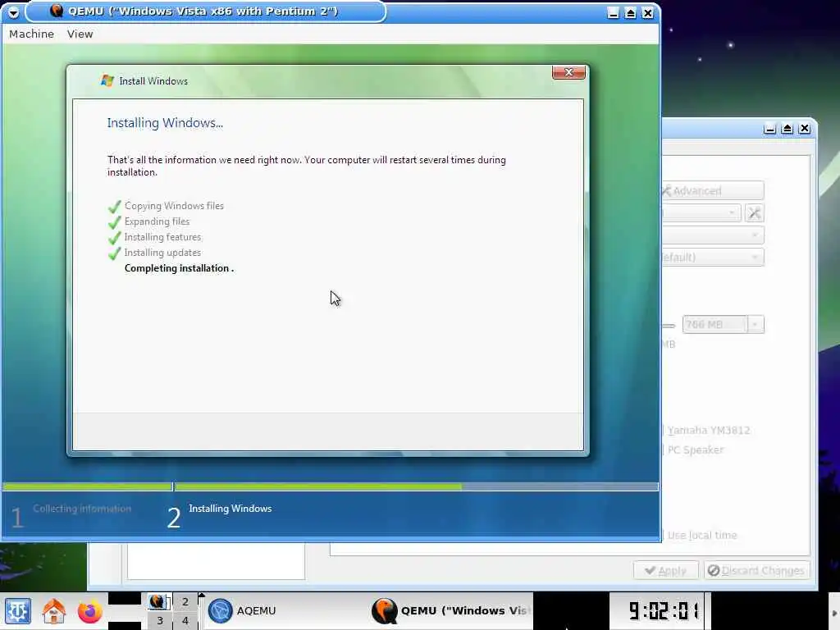Expand the 766 MB memory dropdown arrow
This screenshot has width=840, height=630.
click(756, 325)
